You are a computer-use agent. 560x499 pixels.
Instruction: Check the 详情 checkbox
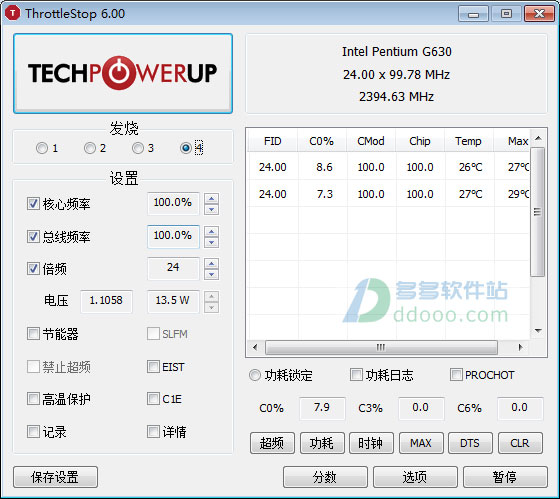coord(153,431)
